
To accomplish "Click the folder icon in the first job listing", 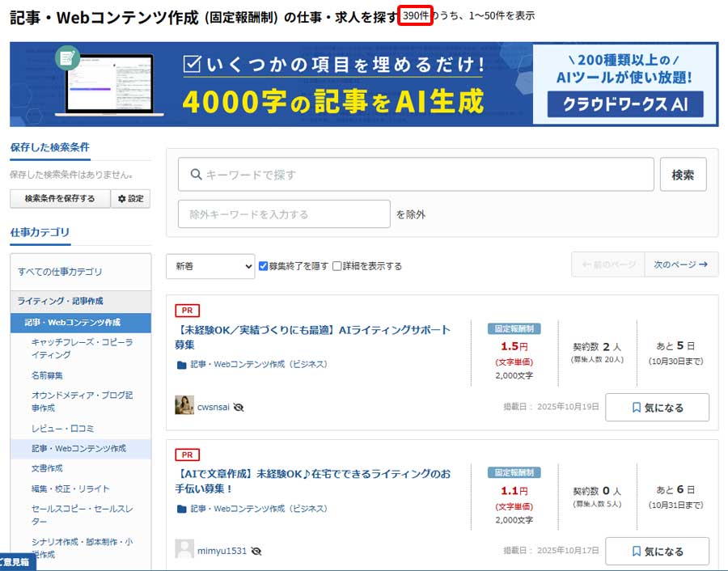I will point(181,365).
